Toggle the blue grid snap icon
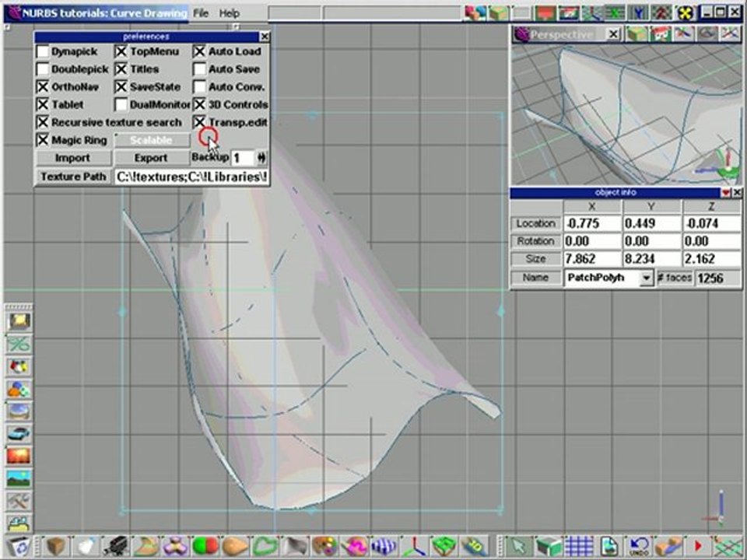This screenshot has width=747, height=560. click(578, 546)
